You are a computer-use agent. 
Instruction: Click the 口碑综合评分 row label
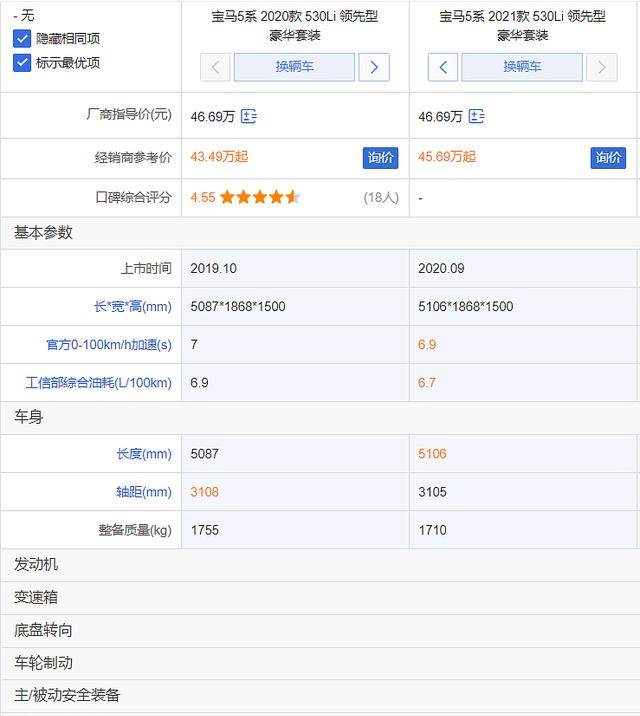pos(134,197)
